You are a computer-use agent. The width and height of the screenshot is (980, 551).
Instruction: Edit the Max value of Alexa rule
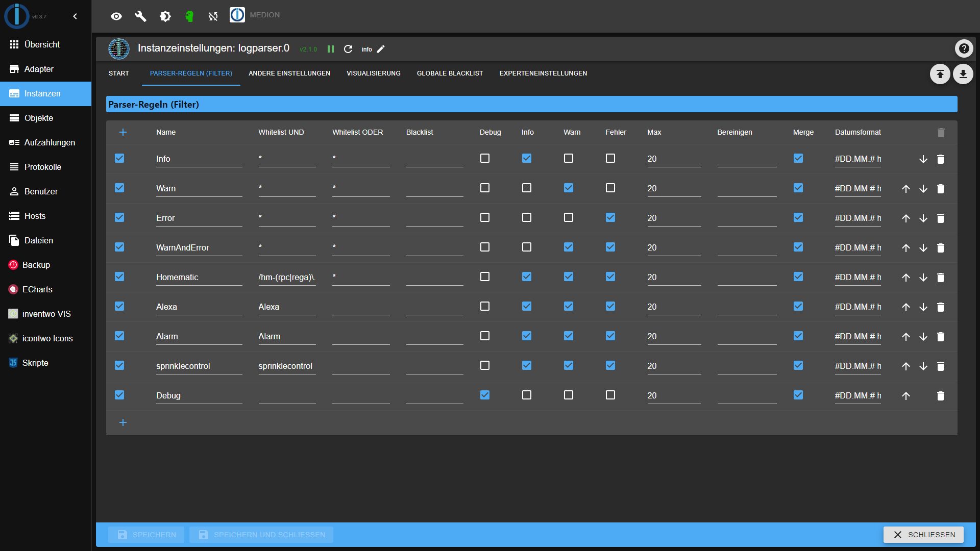[x=674, y=307]
